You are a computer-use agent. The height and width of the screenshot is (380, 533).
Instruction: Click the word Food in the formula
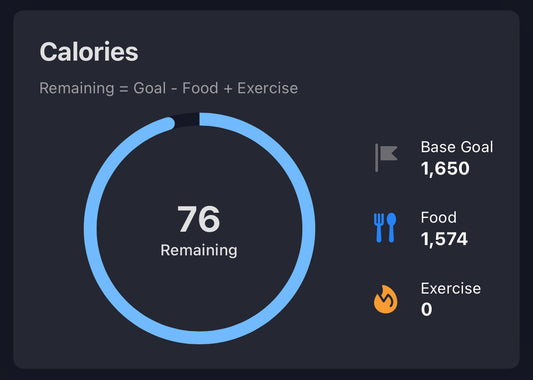click(200, 88)
